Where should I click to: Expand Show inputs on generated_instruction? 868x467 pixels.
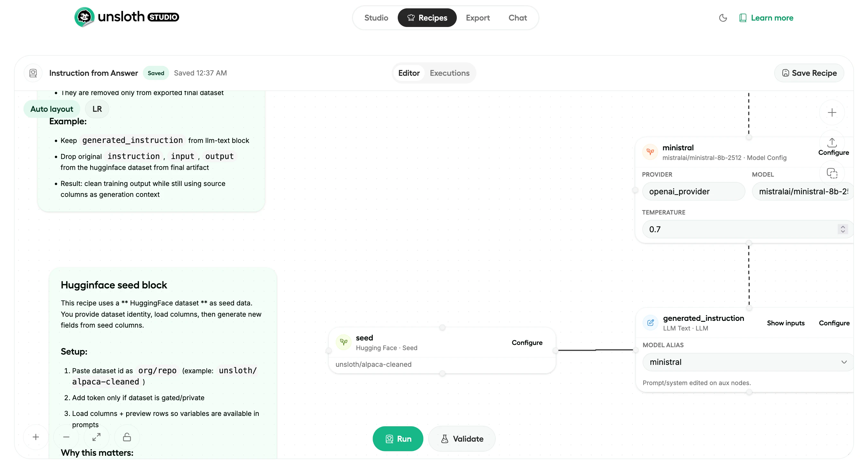tap(785, 323)
